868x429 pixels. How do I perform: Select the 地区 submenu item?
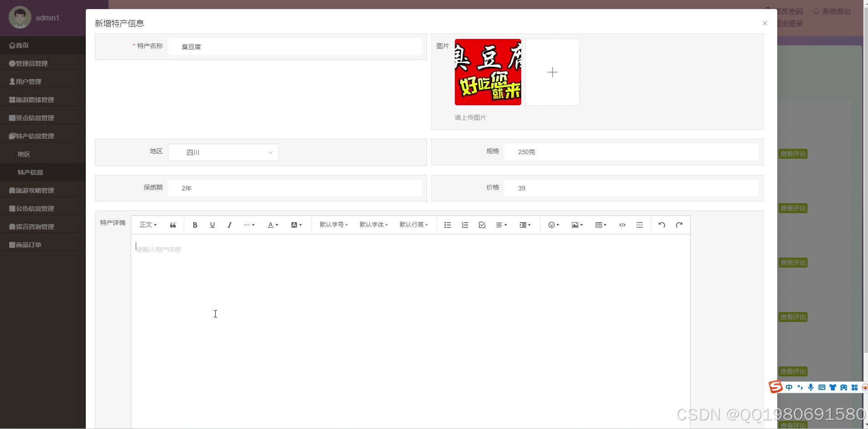43,154
